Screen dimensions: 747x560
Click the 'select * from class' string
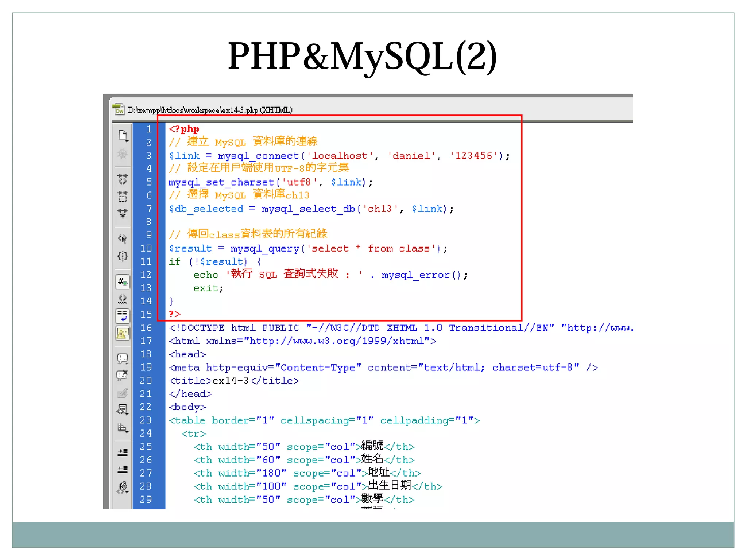click(x=371, y=249)
